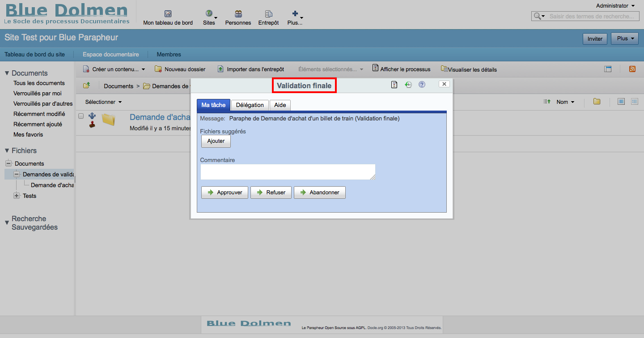The height and width of the screenshot is (338, 644).
Task: Expand the Tests tree node
Action: pyautogui.click(x=17, y=196)
